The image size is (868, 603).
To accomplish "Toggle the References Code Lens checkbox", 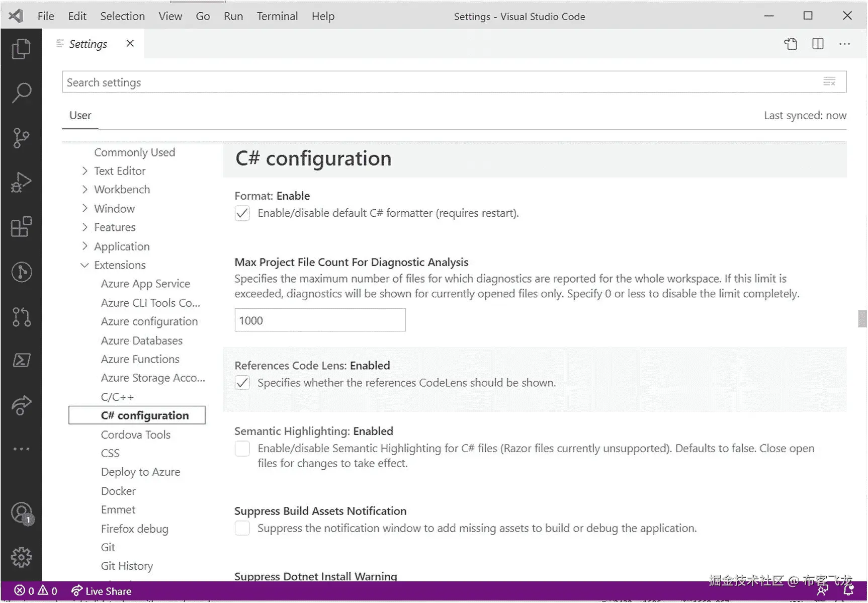I will click(x=242, y=383).
